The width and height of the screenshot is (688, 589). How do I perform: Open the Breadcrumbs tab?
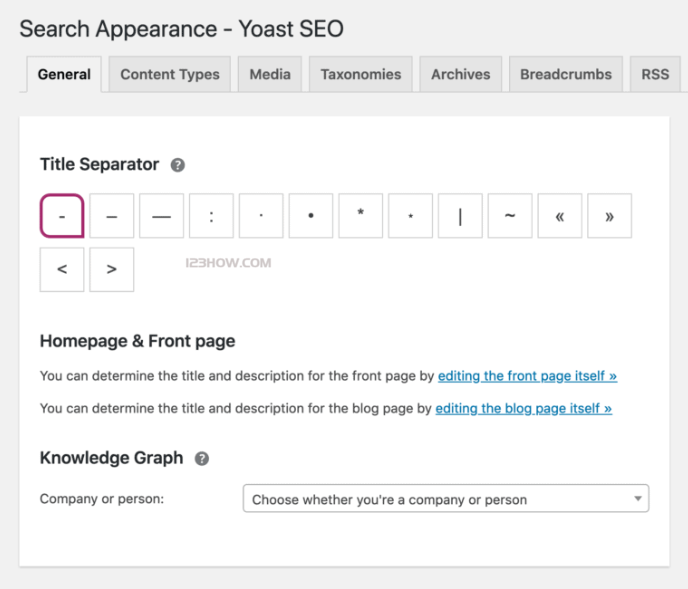click(x=566, y=74)
